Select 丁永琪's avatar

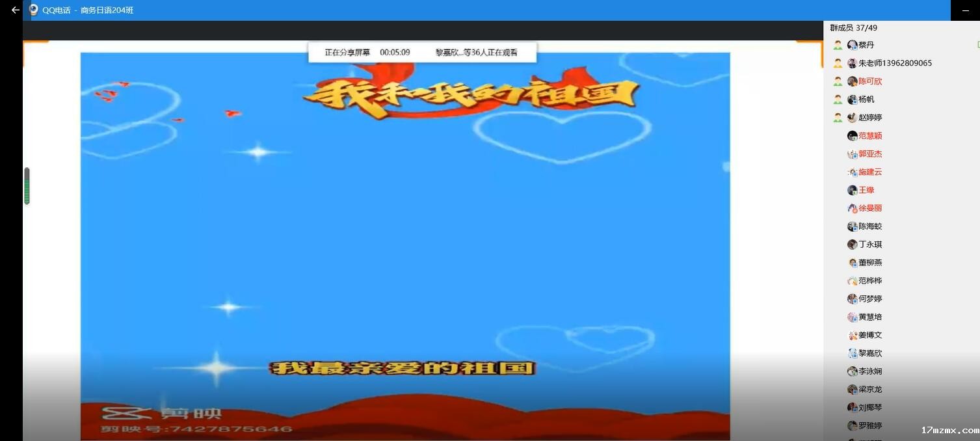[852, 245]
